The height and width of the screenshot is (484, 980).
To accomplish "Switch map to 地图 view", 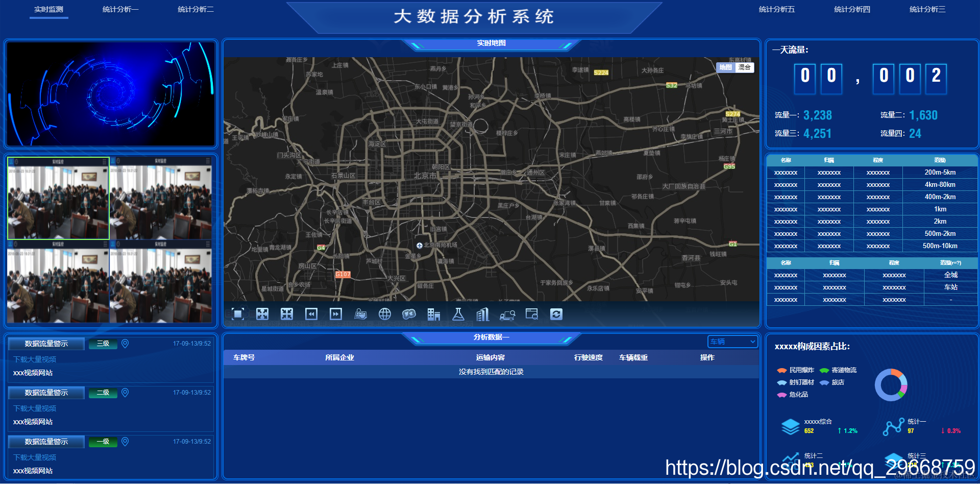I will [x=726, y=67].
